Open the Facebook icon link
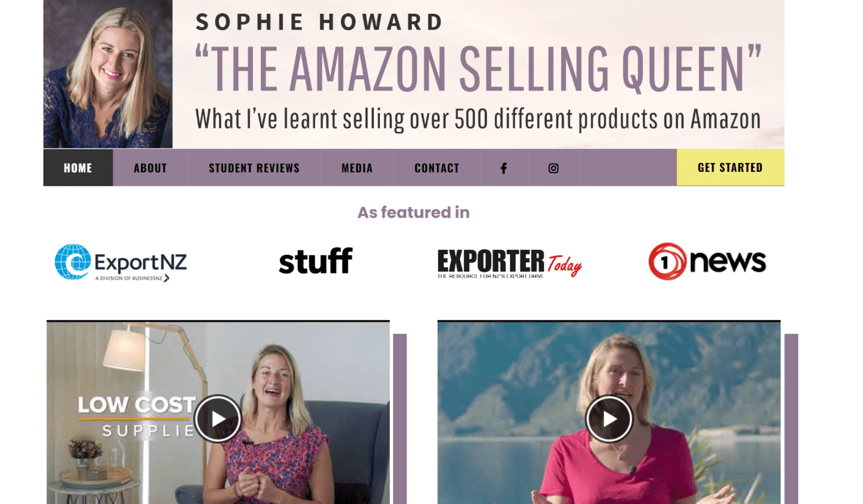 504,168
